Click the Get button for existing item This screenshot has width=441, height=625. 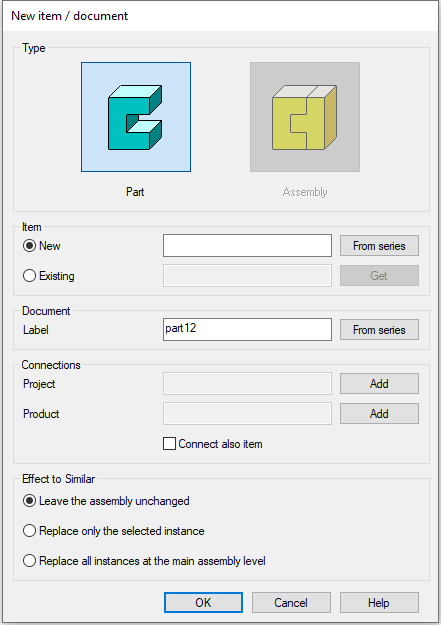point(379,276)
